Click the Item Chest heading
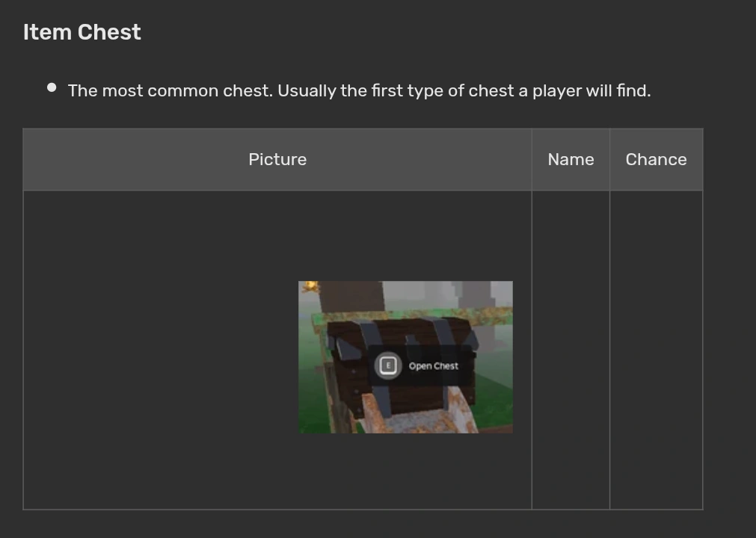Viewport: 756px width, 538px height. [82, 31]
